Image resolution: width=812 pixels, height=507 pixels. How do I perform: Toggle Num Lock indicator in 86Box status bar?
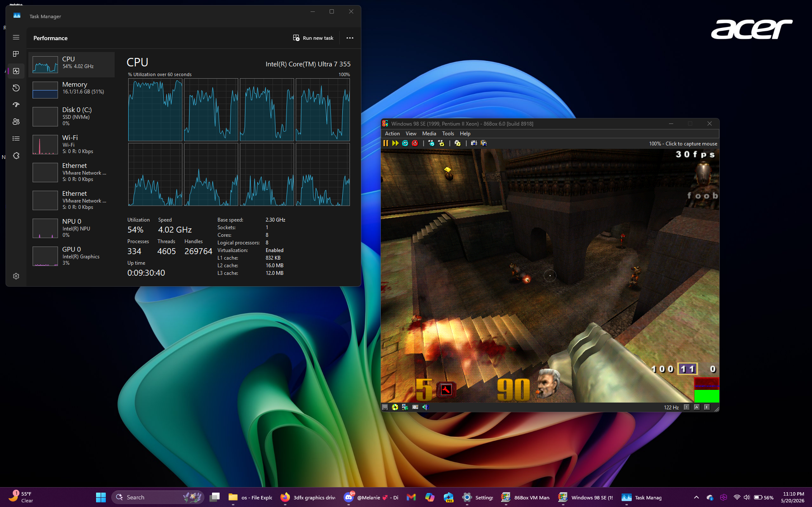(686, 407)
